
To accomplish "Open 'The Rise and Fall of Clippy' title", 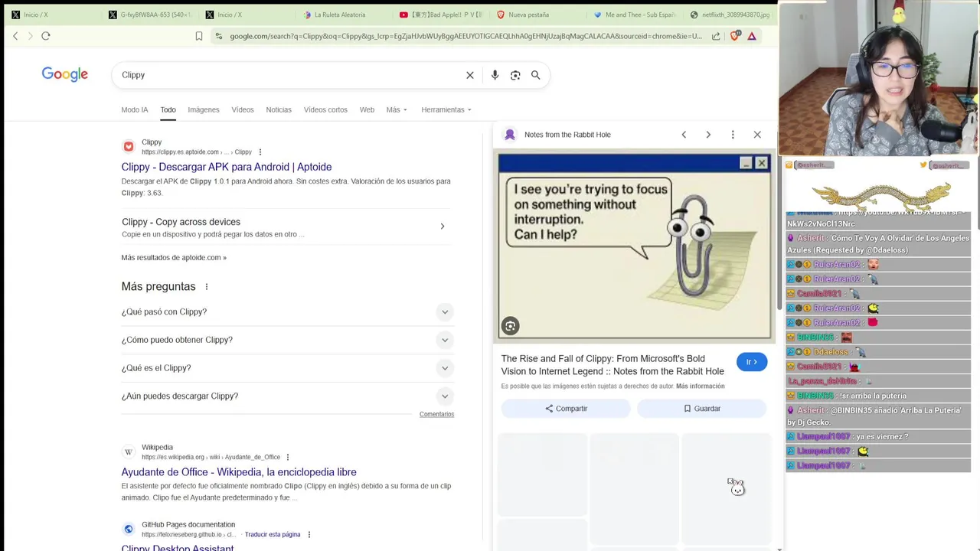I will tap(612, 365).
